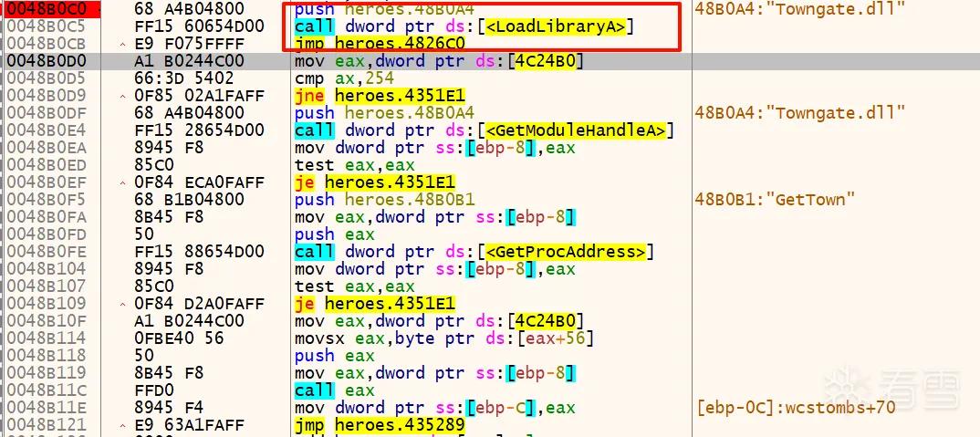
Task: Select address 0048B0DF
Action: [x=47, y=113]
